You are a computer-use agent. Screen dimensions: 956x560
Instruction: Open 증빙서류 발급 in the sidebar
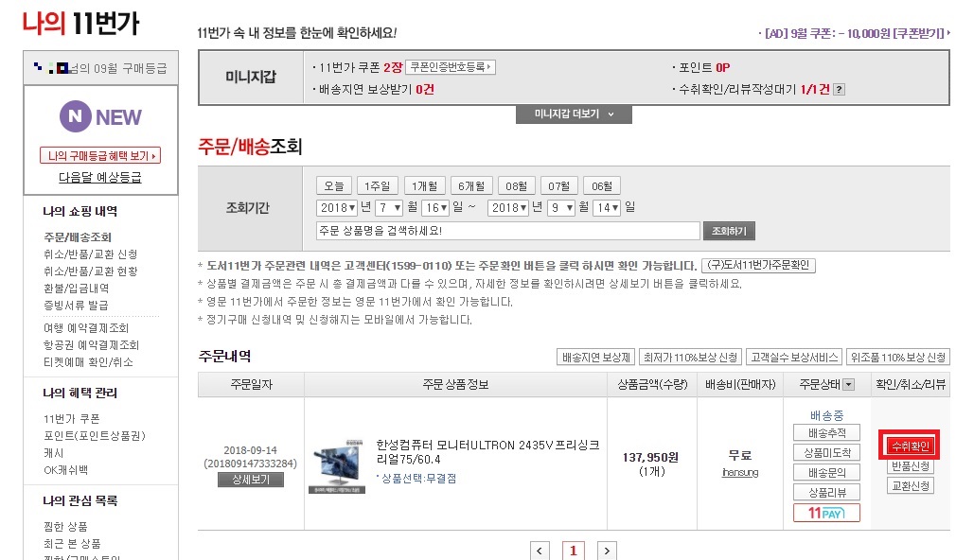[x=76, y=306]
